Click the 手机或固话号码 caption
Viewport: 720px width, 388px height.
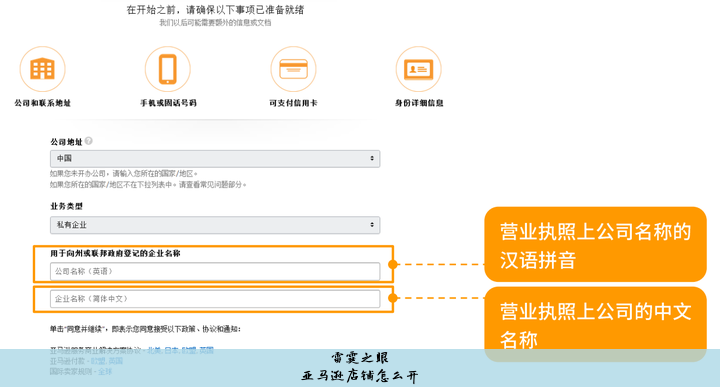(x=168, y=103)
